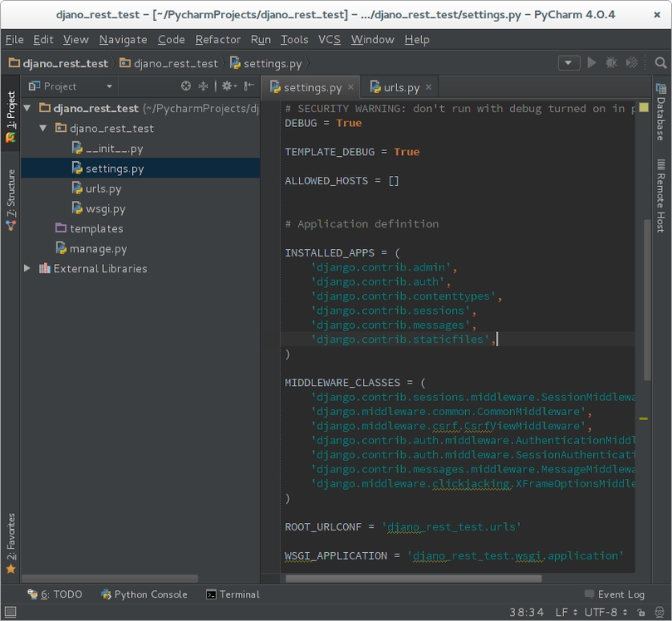Click the inspector hector icon in status bar
Viewport: 672px width, 621px height.
pyautogui.click(x=660, y=613)
